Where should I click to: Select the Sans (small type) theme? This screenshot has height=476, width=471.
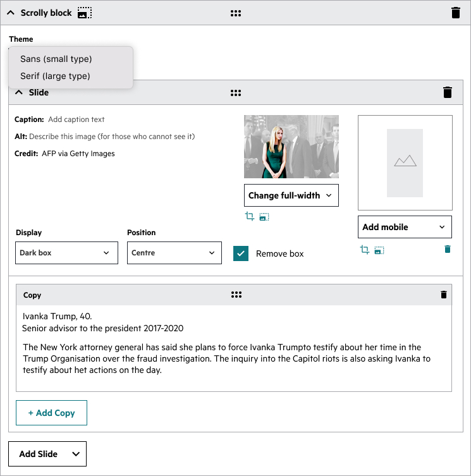[x=56, y=59]
